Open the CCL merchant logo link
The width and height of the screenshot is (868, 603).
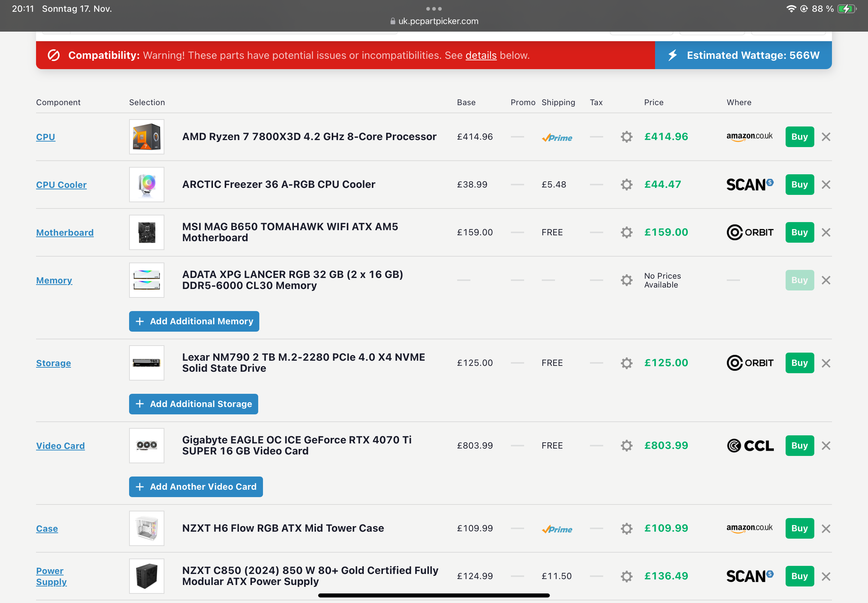pyautogui.click(x=750, y=446)
